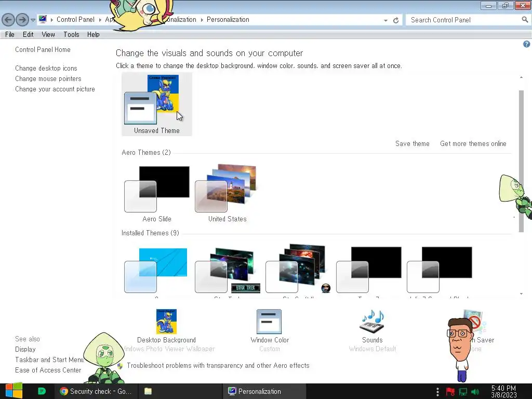This screenshot has width=532, height=399.
Task: Click the Personalization breadcrumb
Action: [228, 20]
